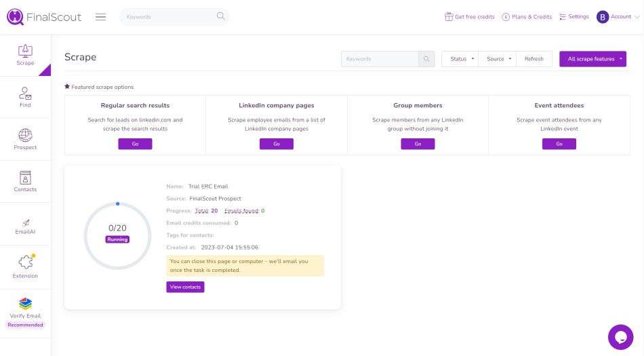Expand the Status filter dropdown
The width and height of the screenshot is (644, 356).
pos(460,59)
